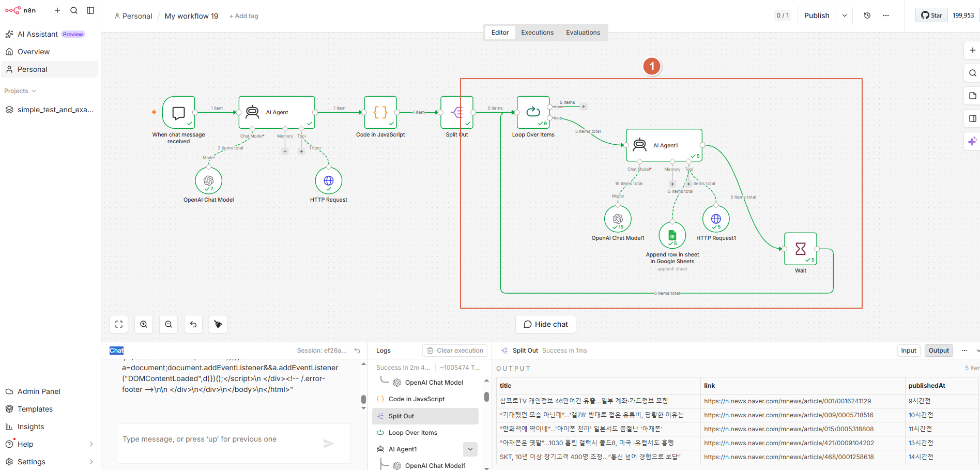The width and height of the screenshot is (980, 470).
Task: Create new item with plus icon in sidebar header
Action: tap(57, 10)
